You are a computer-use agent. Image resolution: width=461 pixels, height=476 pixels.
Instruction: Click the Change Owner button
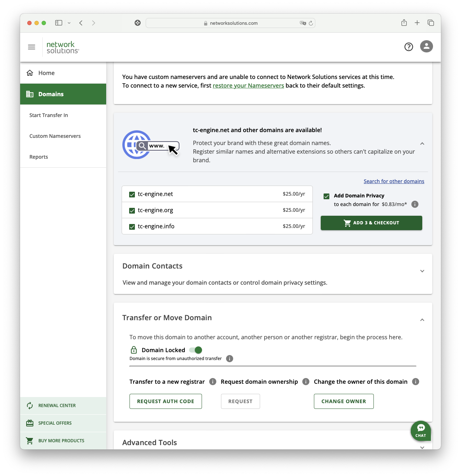(344, 401)
